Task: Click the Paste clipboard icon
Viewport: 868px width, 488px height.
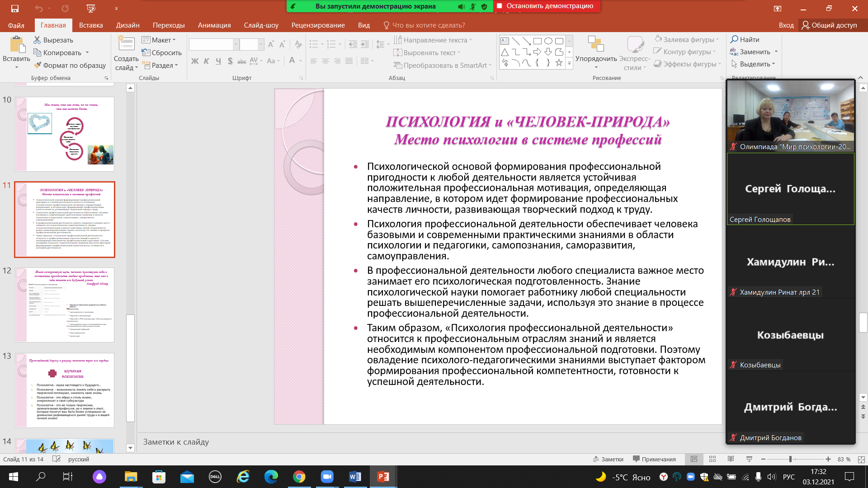Action: point(17,45)
